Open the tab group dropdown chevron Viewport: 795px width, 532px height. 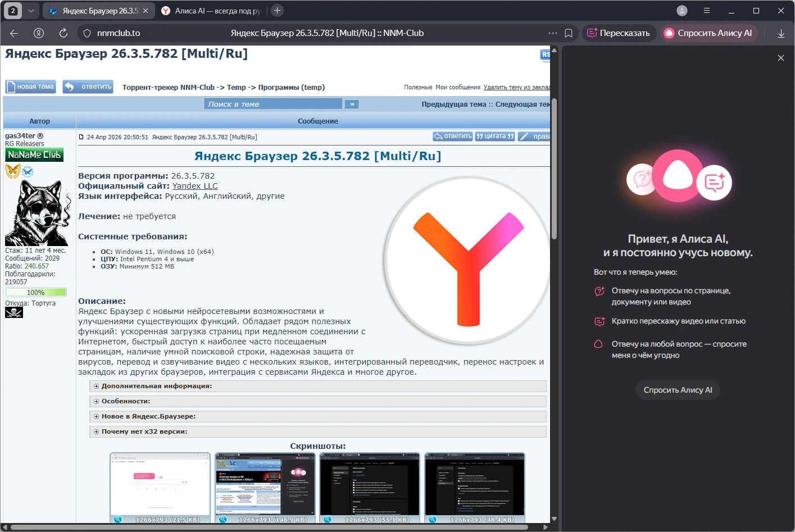pyautogui.click(x=31, y=10)
